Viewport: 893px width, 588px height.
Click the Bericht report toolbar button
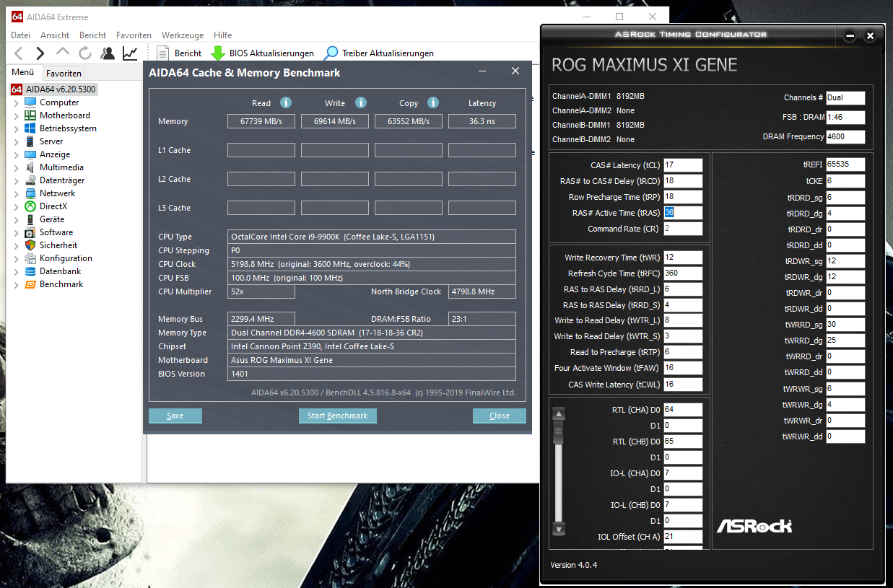click(x=179, y=53)
